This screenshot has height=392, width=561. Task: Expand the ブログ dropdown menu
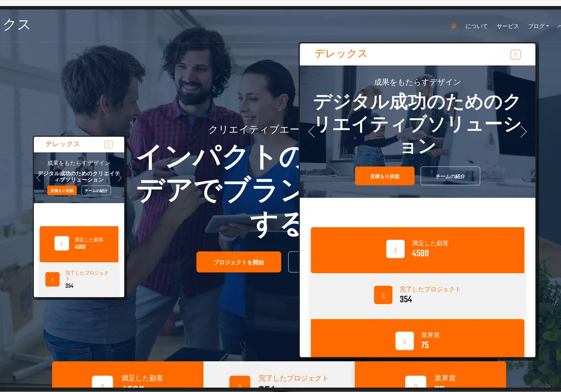[537, 26]
